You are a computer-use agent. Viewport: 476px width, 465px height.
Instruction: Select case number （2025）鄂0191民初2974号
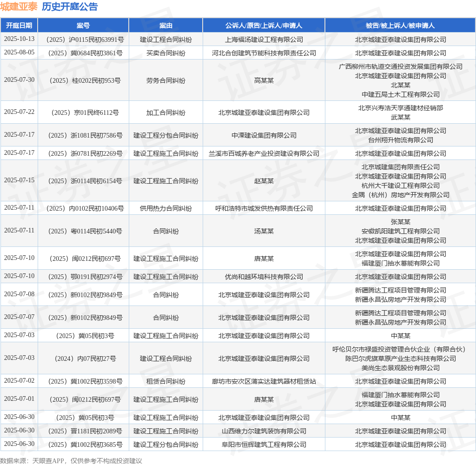click(83, 277)
